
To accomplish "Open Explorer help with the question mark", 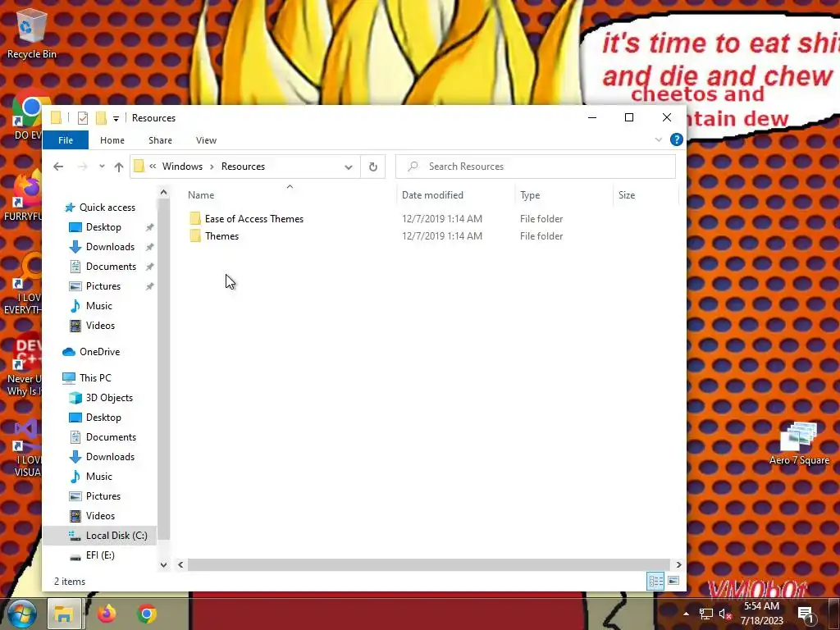I will pyautogui.click(x=677, y=139).
